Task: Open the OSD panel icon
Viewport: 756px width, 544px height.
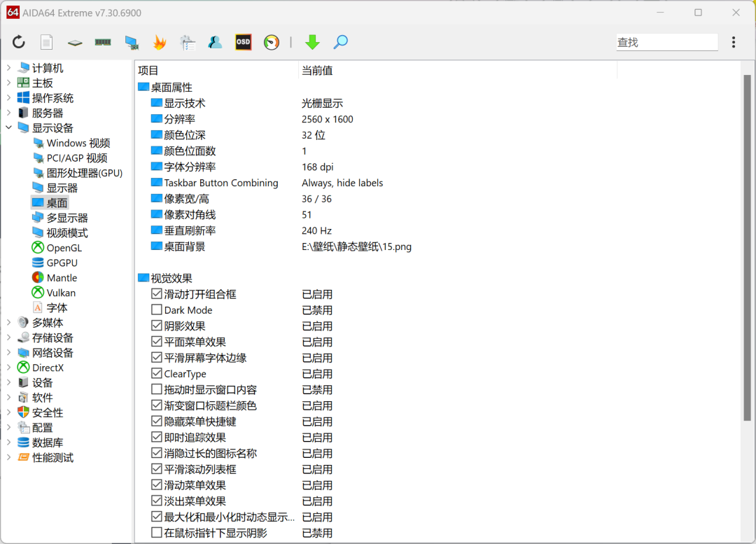Action: tap(244, 42)
